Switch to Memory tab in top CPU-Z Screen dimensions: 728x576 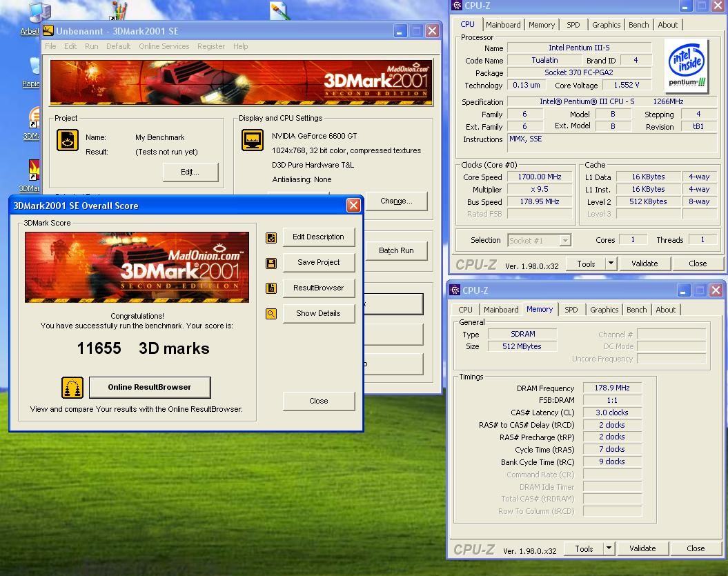tap(542, 25)
